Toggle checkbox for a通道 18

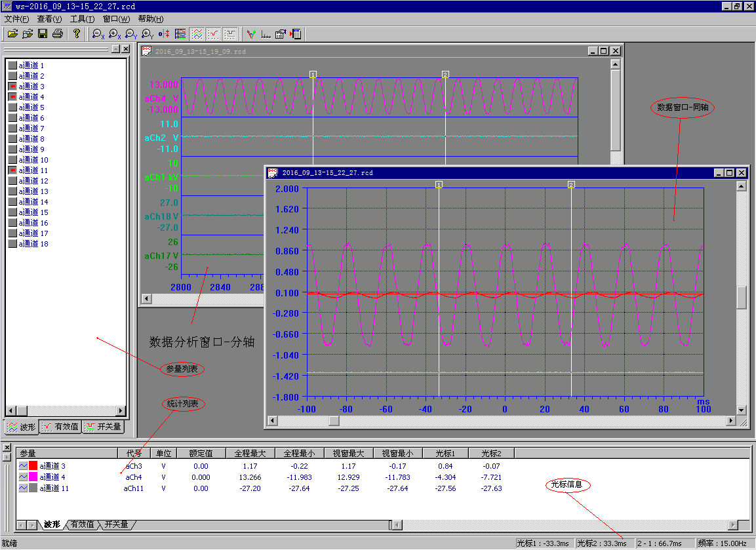(x=12, y=244)
